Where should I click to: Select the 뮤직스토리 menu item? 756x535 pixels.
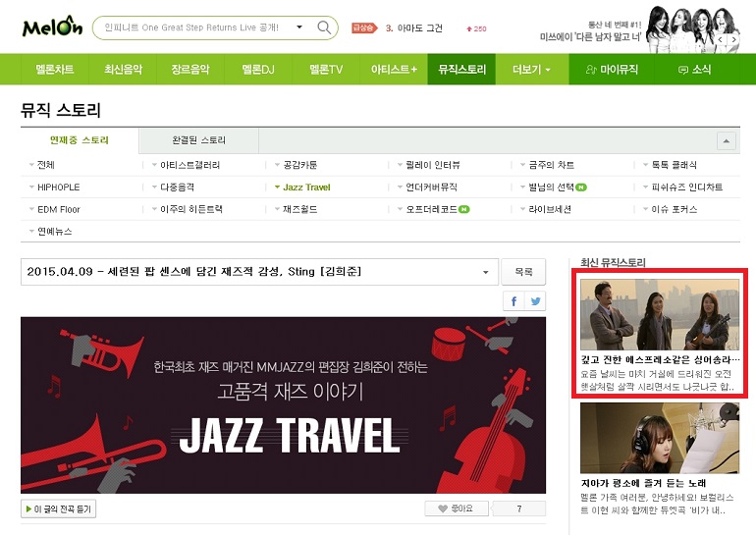[461, 70]
